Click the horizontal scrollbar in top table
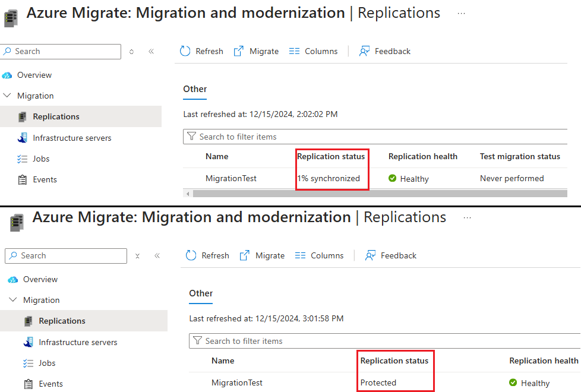581x392 pixels. (380, 194)
